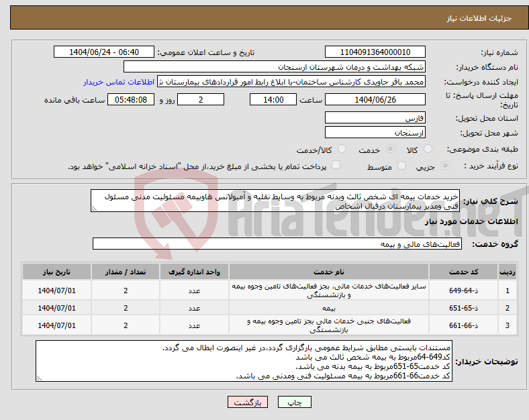529x420 pixels.
Task: Select the خدمت radio button
Action: [390, 149]
